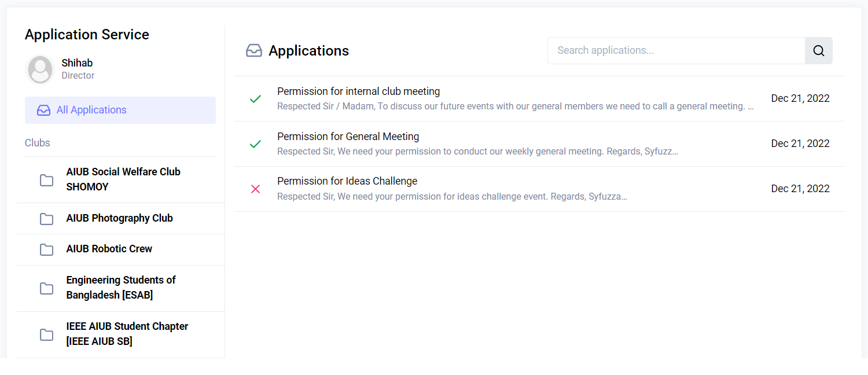Click the search magnifier icon button

click(x=818, y=51)
